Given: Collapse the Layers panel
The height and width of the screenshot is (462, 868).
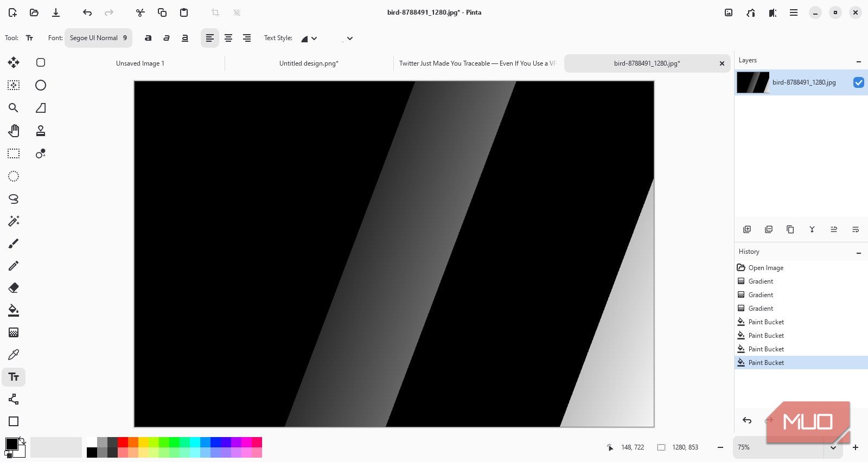Looking at the screenshot, I should click(859, 61).
